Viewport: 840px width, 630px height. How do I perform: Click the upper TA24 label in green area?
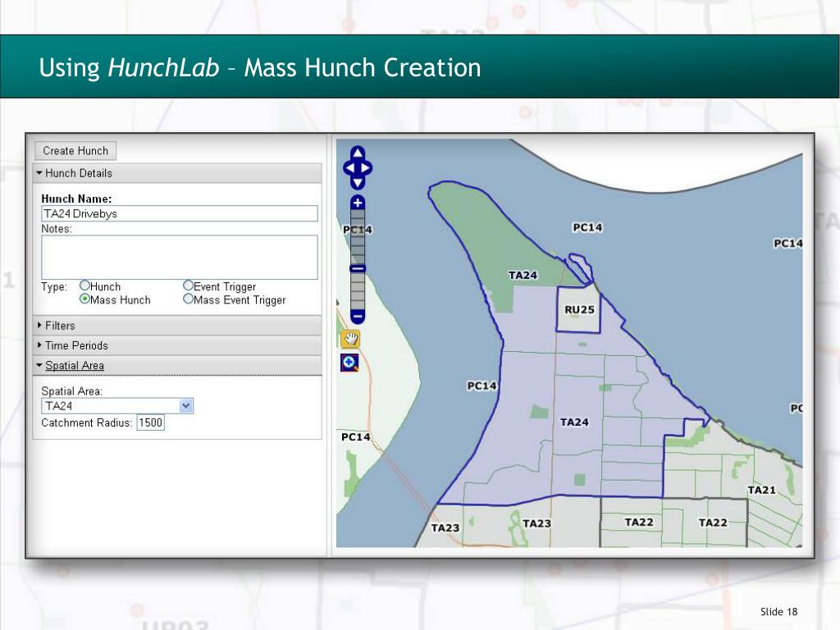pyautogui.click(x=523, y=276)
